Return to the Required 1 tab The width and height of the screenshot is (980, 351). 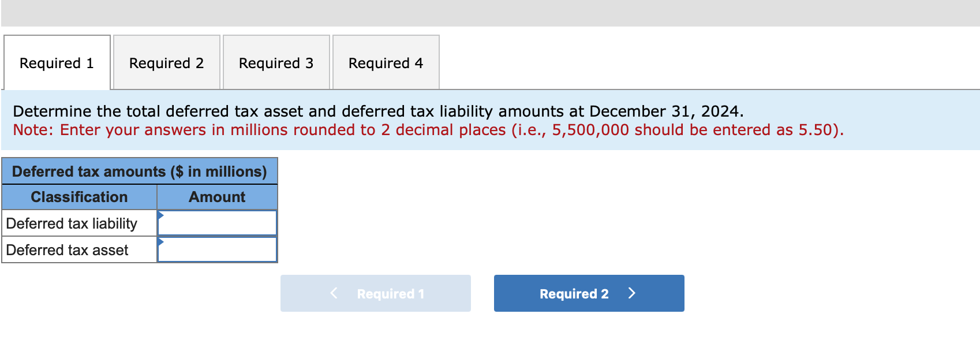[56, 62]
